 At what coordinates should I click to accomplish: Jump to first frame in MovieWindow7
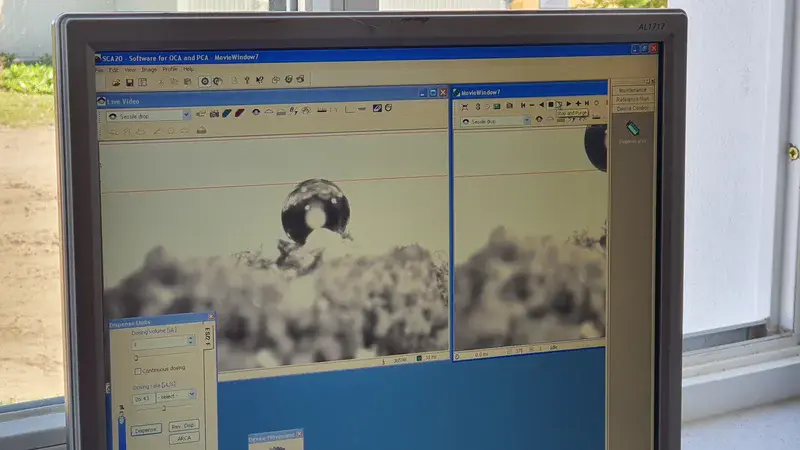coord(523,105)
